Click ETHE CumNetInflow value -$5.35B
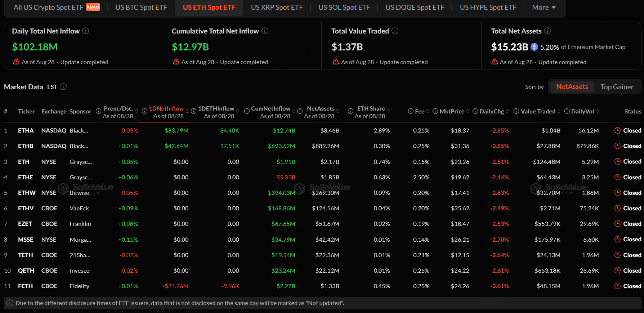 [x=285, y=177]
